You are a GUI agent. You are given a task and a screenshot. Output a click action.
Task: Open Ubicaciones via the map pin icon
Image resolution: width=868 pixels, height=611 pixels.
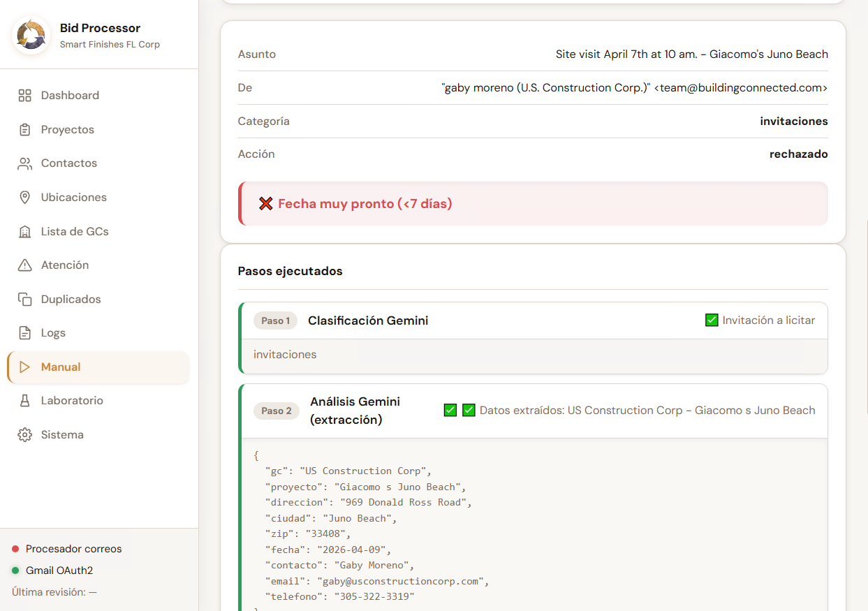point(24,197)
